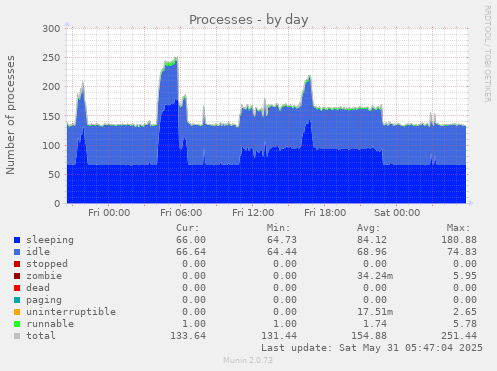Select the 'idle' legend label

point(38,252)
